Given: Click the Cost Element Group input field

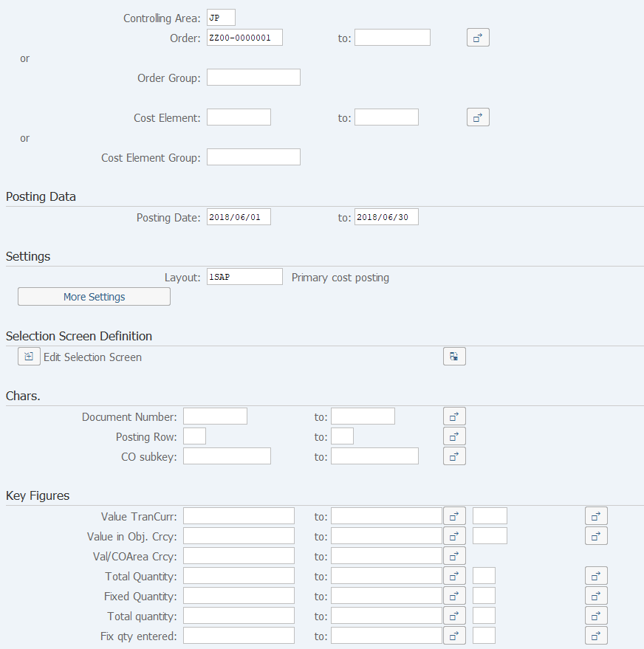Looking at the screenshot, I should click(253, 157).
